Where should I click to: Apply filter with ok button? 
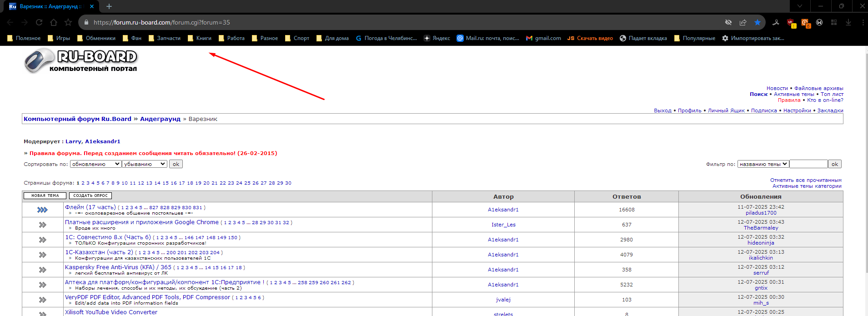tap(835, 164)
